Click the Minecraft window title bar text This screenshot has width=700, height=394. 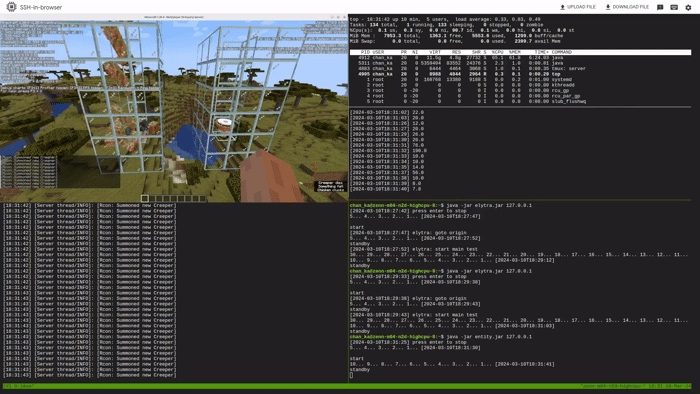[174, 17]
